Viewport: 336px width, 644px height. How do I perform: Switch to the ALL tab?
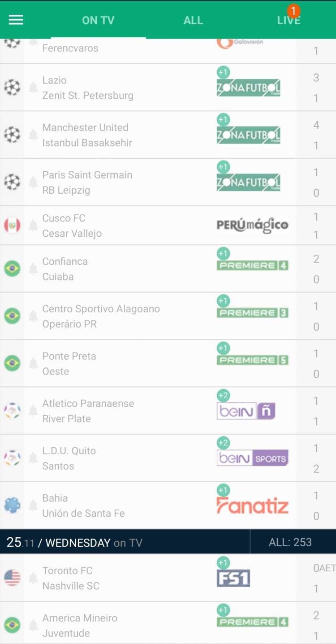coord(193,20)
